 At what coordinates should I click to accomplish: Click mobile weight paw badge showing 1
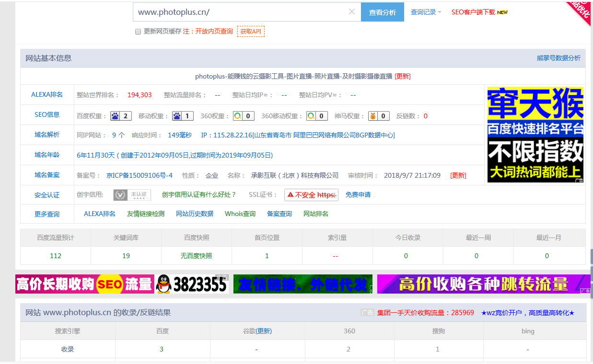pyautogui.click(x=183, y=116)
